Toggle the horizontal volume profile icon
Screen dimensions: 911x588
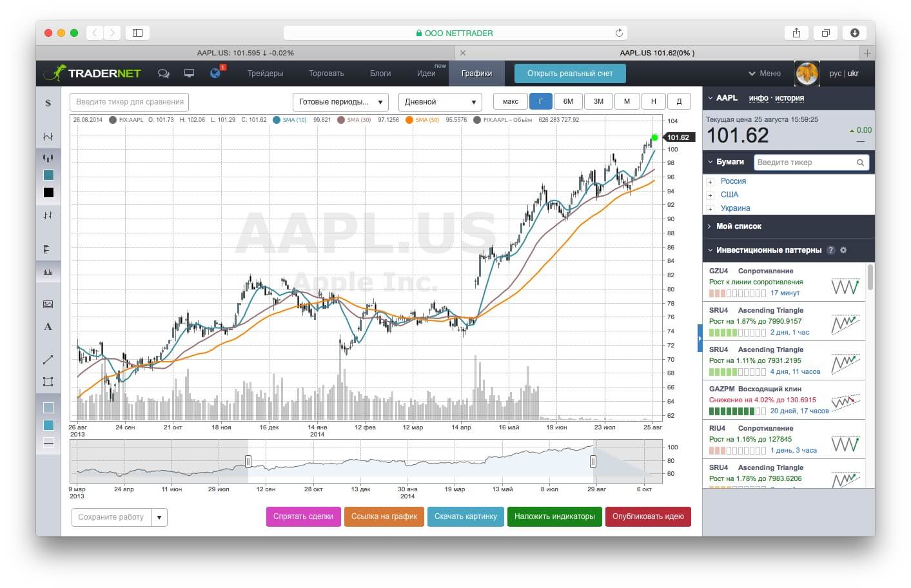point(47,249)
